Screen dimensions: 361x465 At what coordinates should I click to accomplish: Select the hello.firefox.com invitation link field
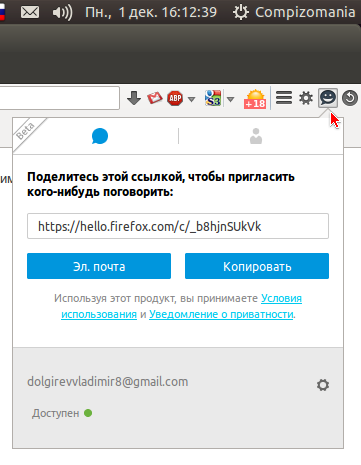click(178, 226)
